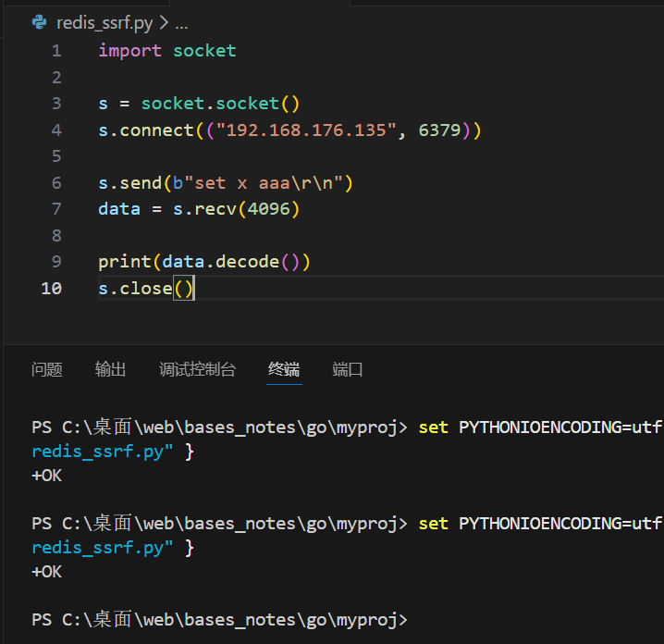Click the IP string "192.168.176.135"
Image resolution: width=664 pixels, height=644 pixels.
(x=307, y=130)
